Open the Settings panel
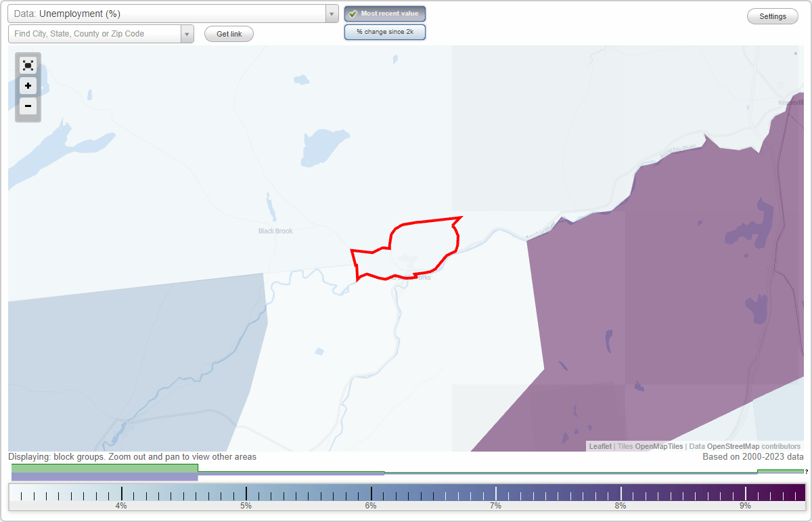This screenshot has width=812, height=522. (x=772, y=16)
